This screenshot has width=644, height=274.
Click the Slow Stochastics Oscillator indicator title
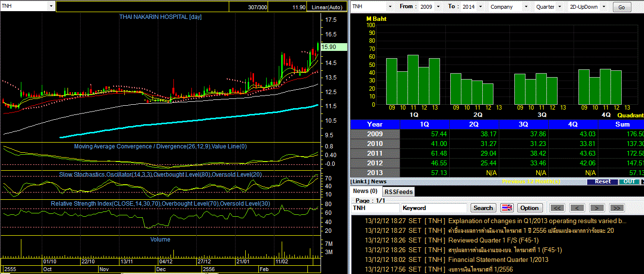point(161,174)
